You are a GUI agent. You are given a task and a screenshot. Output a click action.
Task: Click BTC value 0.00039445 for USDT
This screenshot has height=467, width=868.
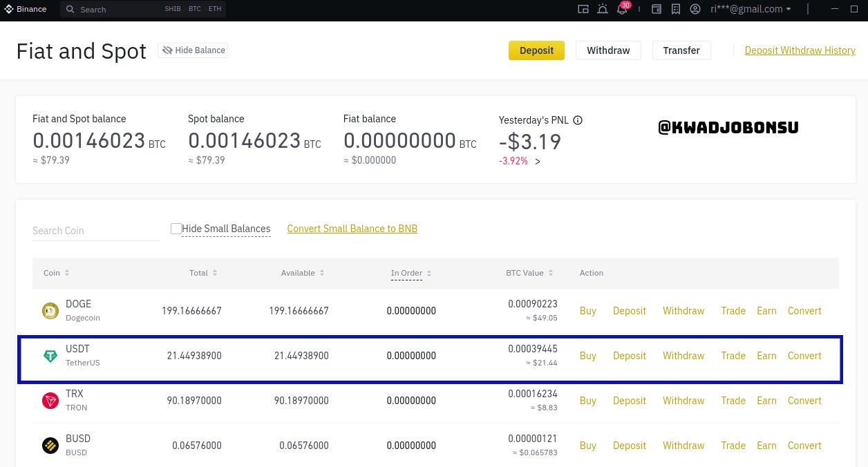pyautogui.click(x=533, y=349)
